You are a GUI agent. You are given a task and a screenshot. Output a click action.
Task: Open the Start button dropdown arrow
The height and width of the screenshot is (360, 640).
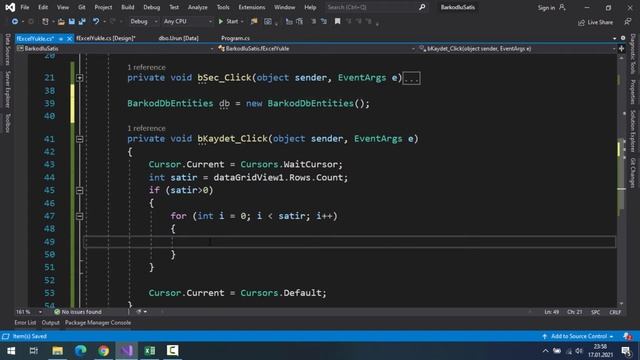tap(242, 21)
